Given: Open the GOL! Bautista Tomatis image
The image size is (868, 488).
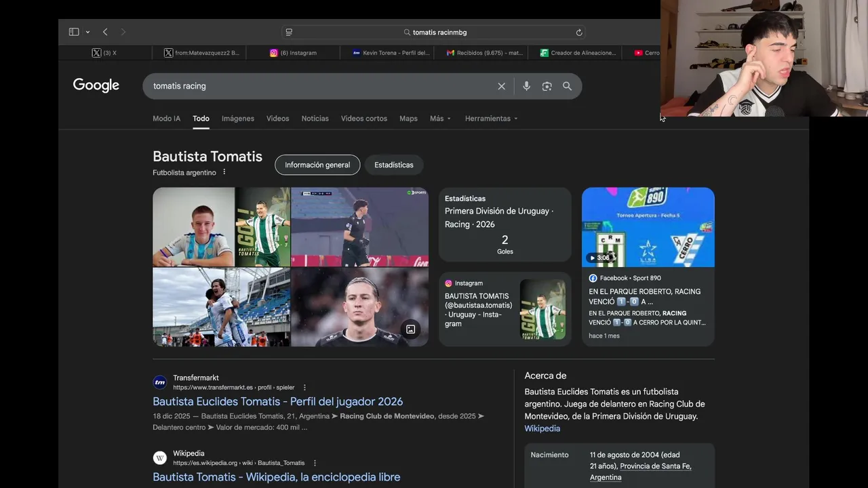Looking at the screenshot, I should (262, 226).
